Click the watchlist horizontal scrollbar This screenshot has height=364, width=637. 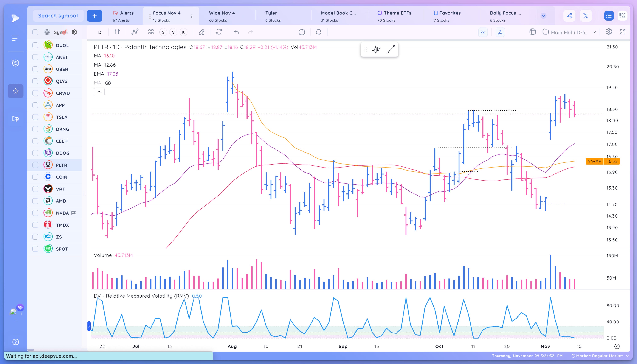click(x=31, y=350)
